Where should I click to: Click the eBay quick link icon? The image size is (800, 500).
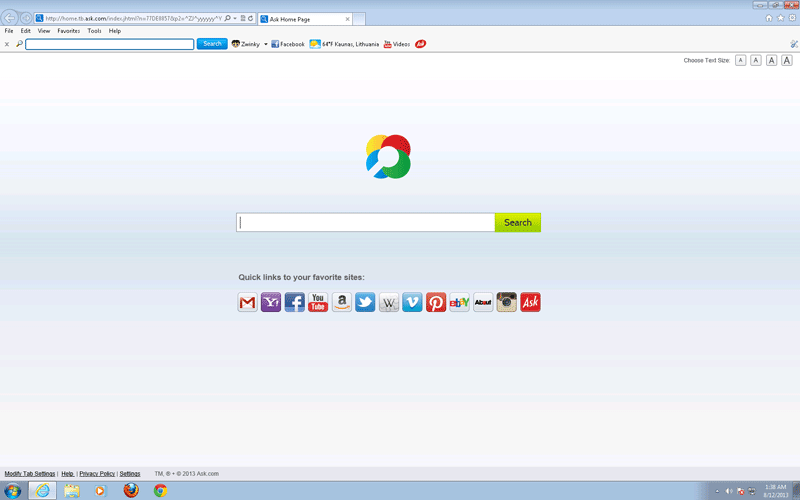[460, 302]
